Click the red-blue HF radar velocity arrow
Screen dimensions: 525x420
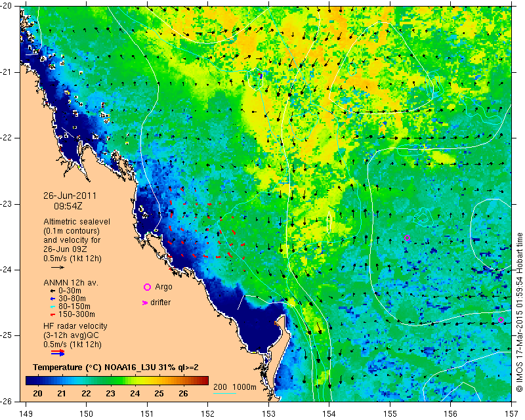pyautogui.click(x=58, y=352)
